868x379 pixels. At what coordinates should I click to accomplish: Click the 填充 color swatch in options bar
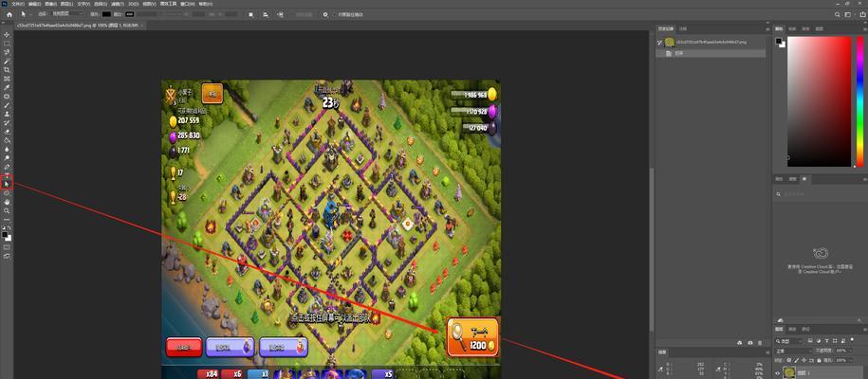[106, 14]
